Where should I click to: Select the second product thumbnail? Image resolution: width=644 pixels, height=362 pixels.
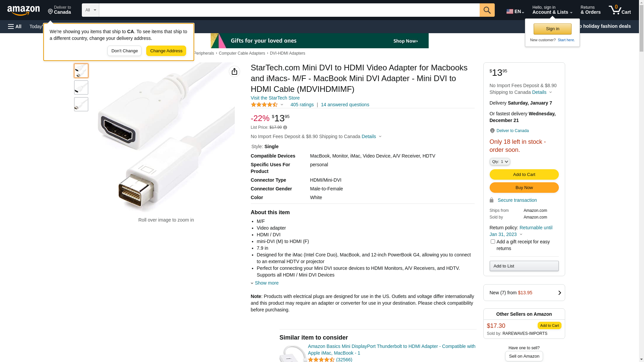(x=81, y=87)
